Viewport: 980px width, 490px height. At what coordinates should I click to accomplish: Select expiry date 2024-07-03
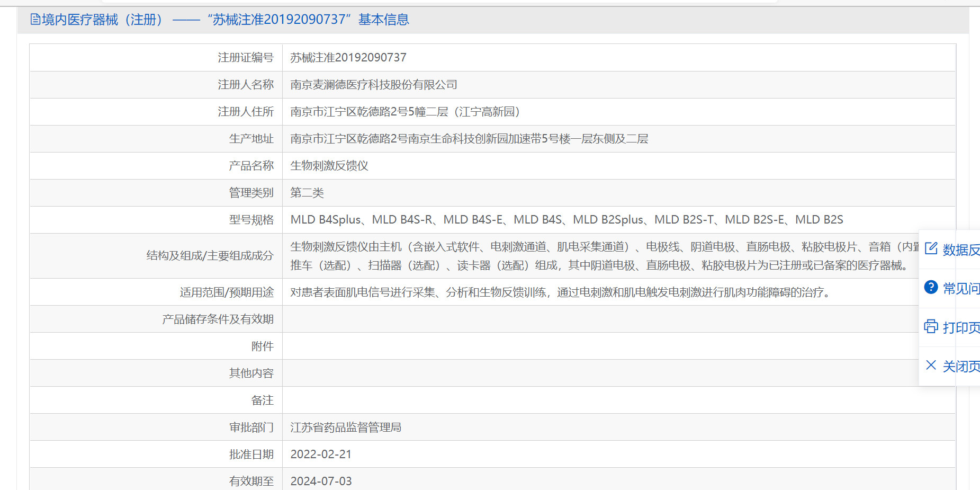[321, 481]
